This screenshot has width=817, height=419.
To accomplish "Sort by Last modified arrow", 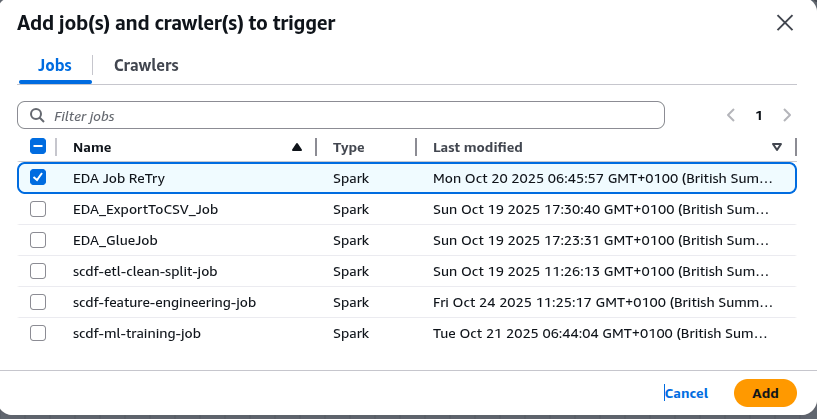I will tap(777, 147).
